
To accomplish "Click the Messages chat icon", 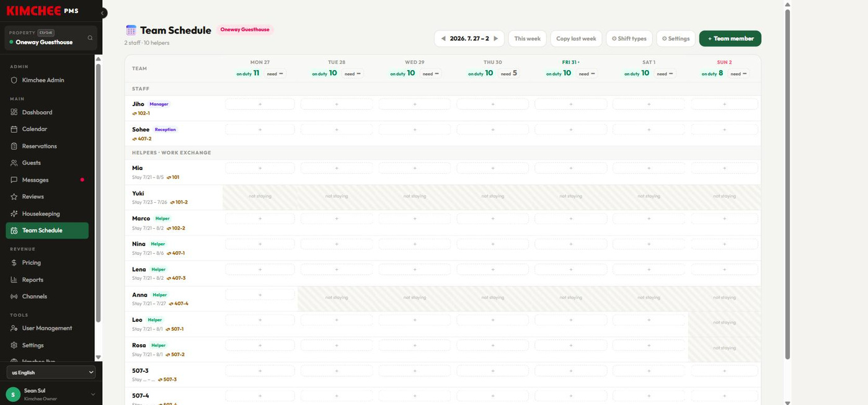I will [x=14, y=180].
